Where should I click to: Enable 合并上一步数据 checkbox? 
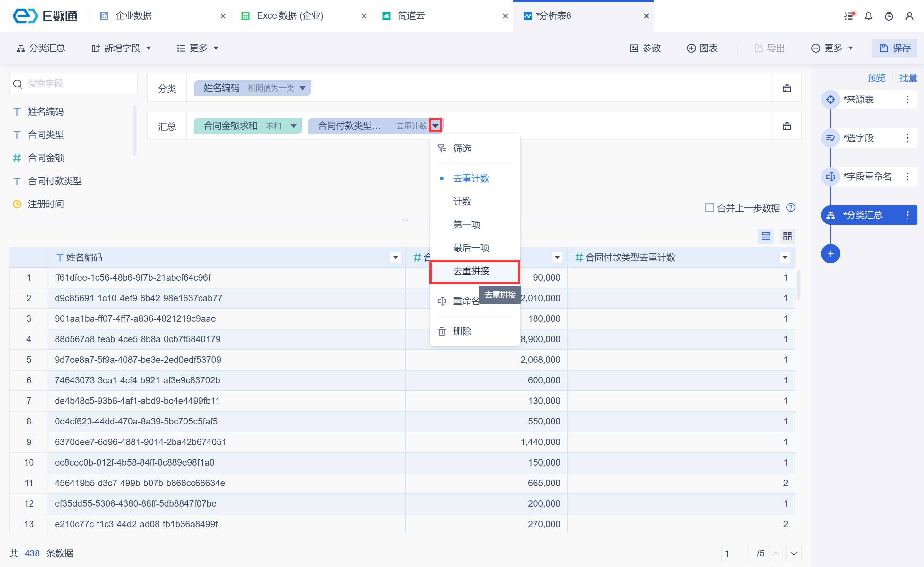point(709,208)
